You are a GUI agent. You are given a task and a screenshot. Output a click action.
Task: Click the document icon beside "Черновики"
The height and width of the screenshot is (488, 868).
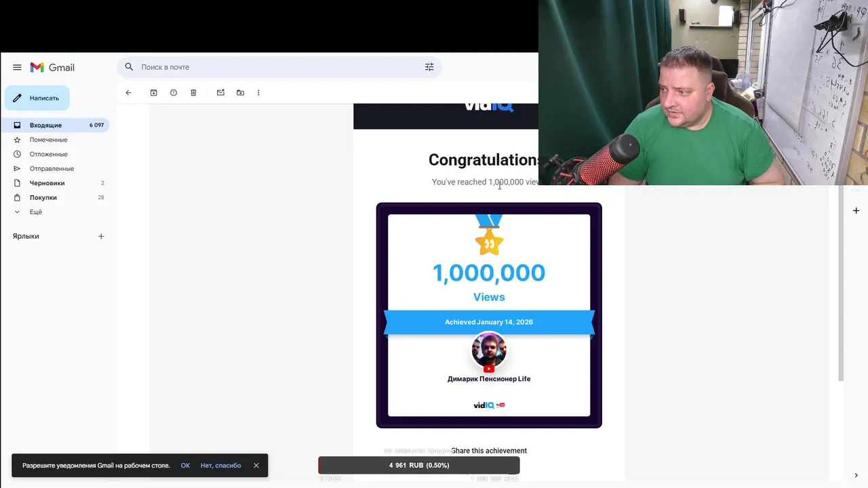click(x=17, y=183)
